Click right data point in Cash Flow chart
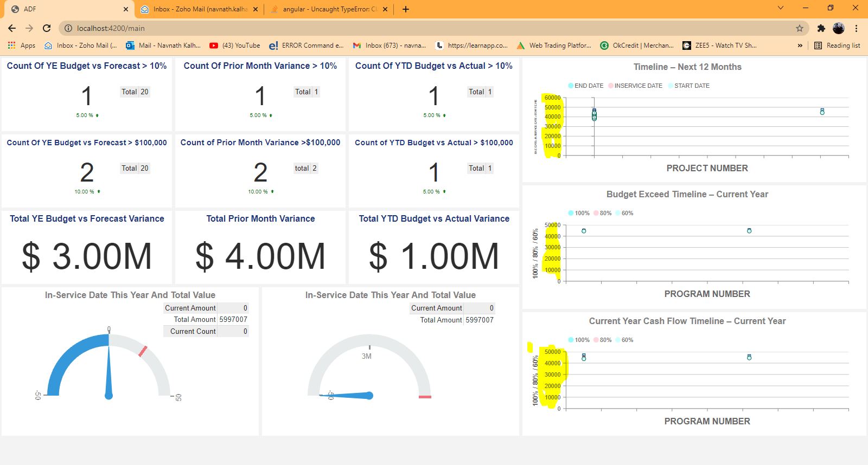Screen dimensions: 868x465 click(x=749, y=357)
